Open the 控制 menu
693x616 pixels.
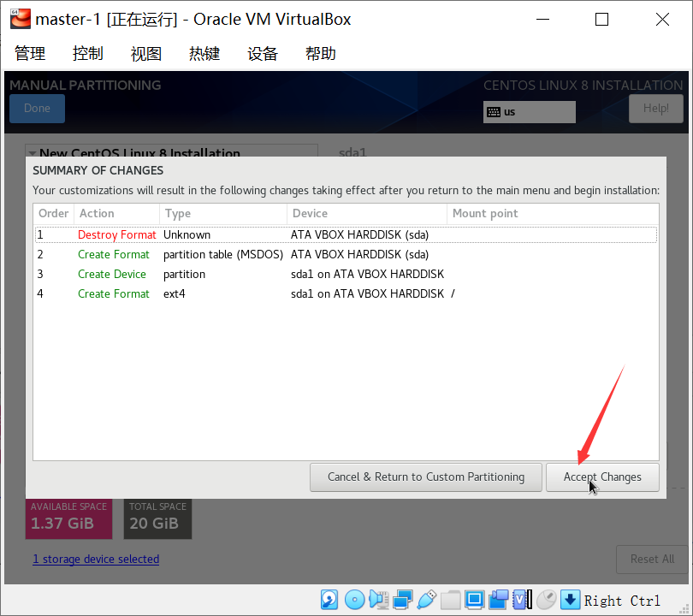coord(88,53)
